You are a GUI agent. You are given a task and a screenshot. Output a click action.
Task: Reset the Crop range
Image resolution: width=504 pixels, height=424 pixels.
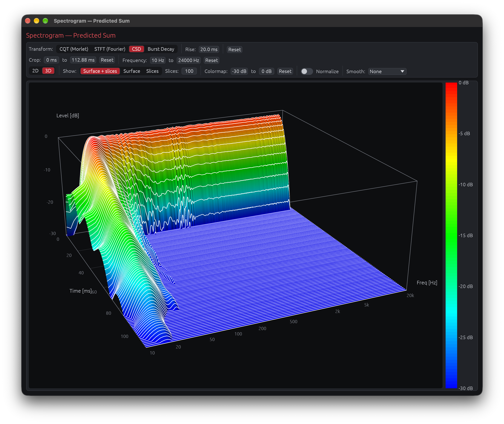click(x=107, y=60)
